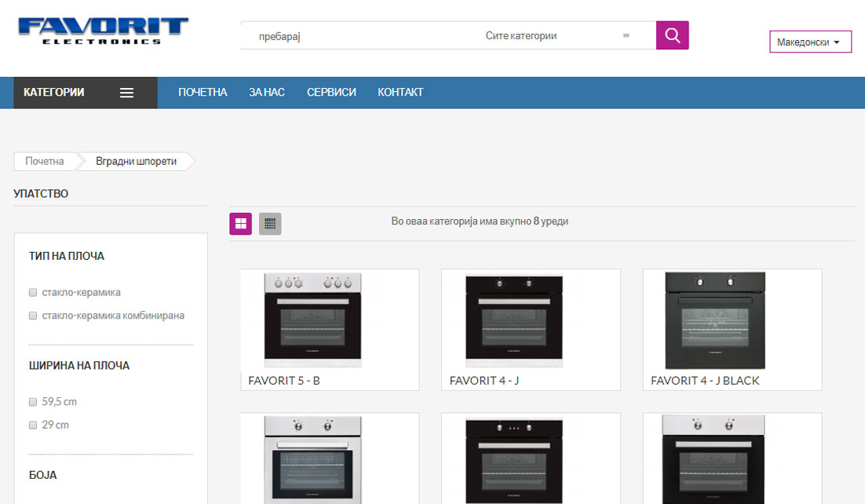Switch to small grid view icon
Screen dimensions: 865x504
[x=270, y=224]
